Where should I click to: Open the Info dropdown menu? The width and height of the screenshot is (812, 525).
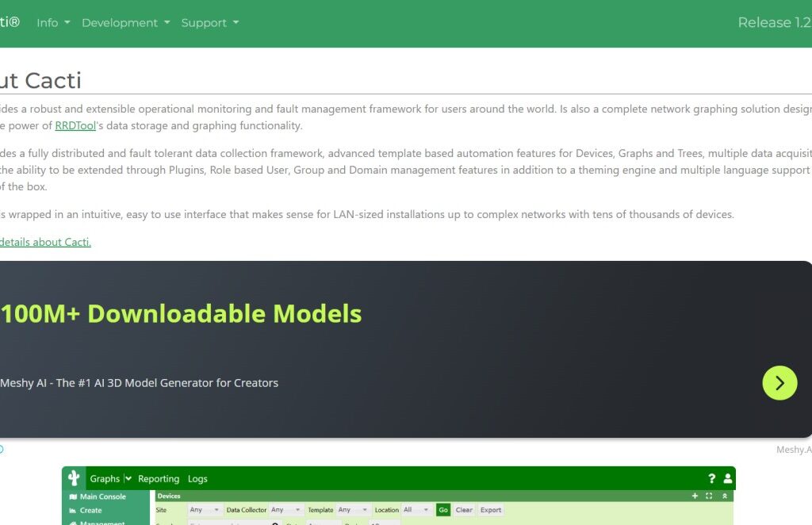point(53,23)
